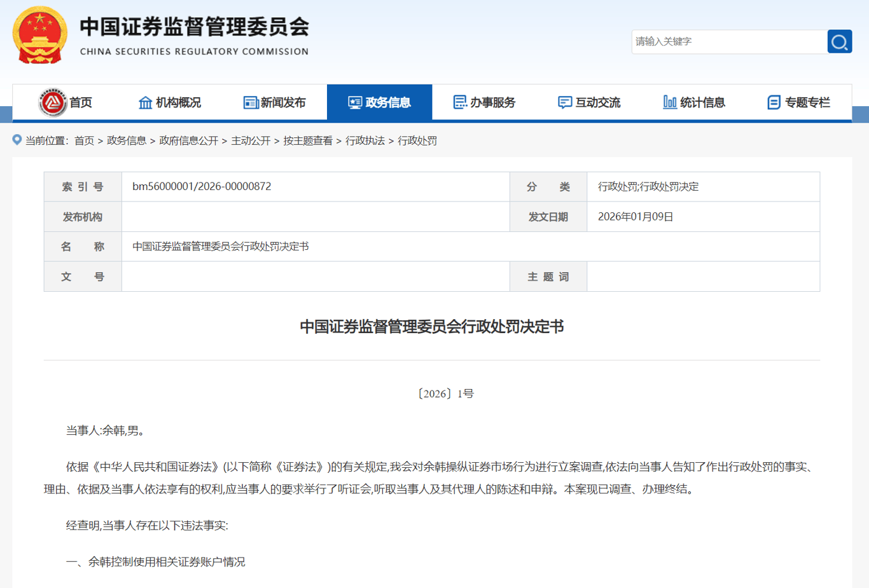The width and height of the screenshot is (869, 588).
Task: Click the search magnifier button
Action: (x=840, y=42)
